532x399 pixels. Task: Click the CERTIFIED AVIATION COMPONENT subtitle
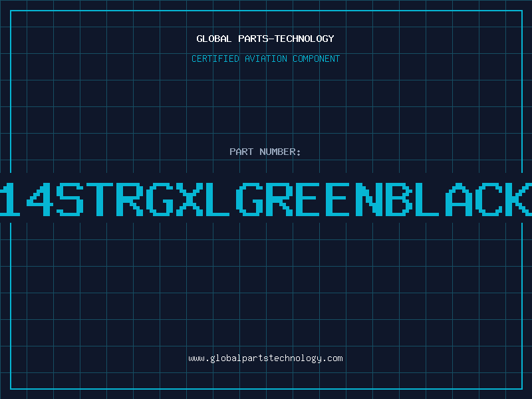pos(265,59)
